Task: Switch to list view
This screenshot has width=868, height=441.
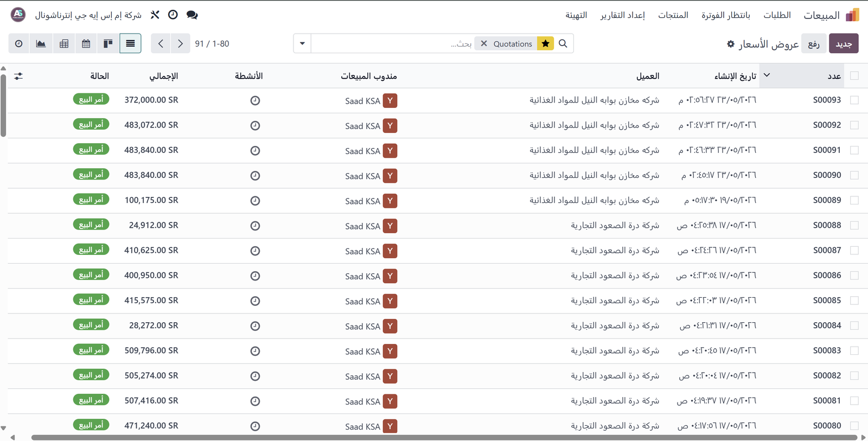Action: coord(130,43)
